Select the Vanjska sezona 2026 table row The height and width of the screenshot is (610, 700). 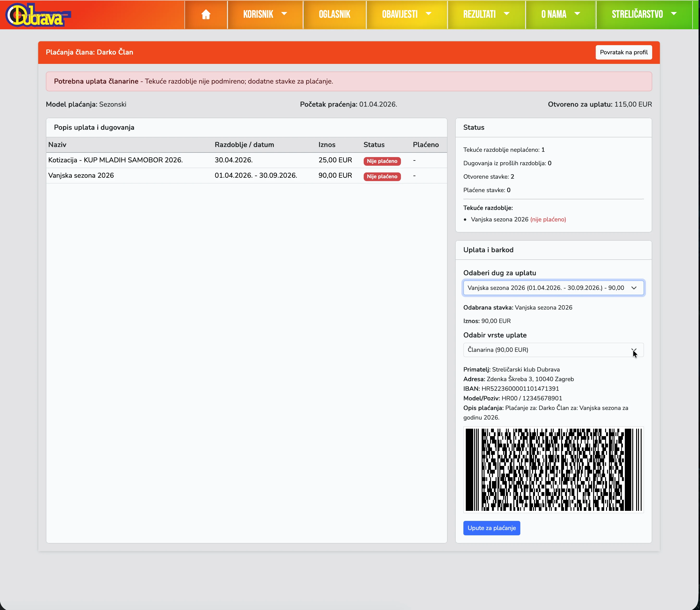[81, 176]
